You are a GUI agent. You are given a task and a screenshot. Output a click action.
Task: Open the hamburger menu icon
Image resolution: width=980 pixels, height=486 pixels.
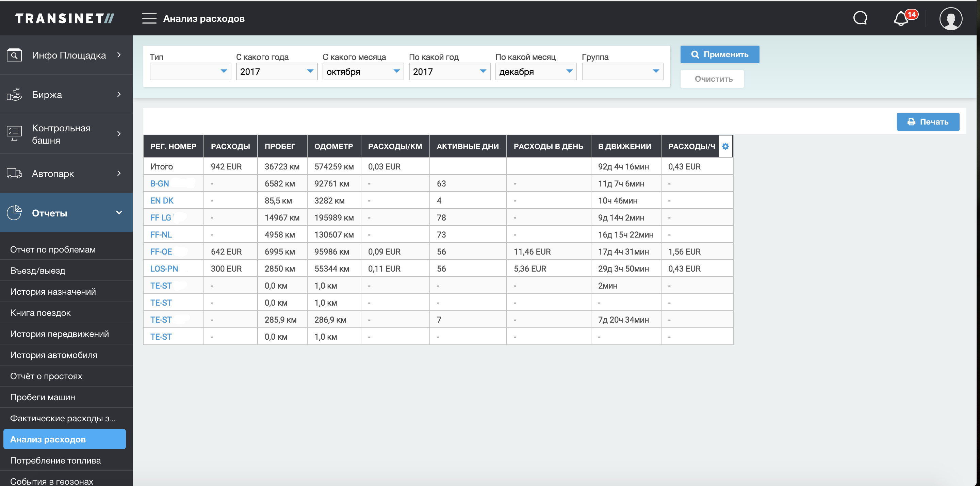click(x=149, y=18)
